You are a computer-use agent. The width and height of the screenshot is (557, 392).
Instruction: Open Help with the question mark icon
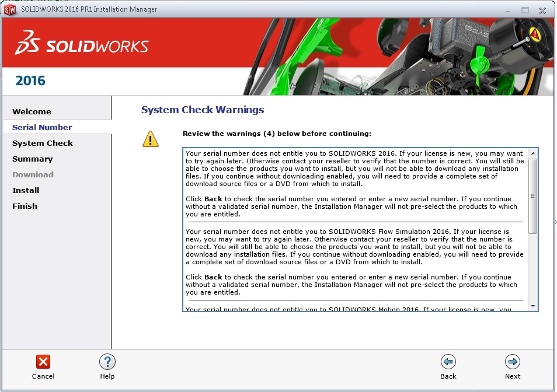107,362
